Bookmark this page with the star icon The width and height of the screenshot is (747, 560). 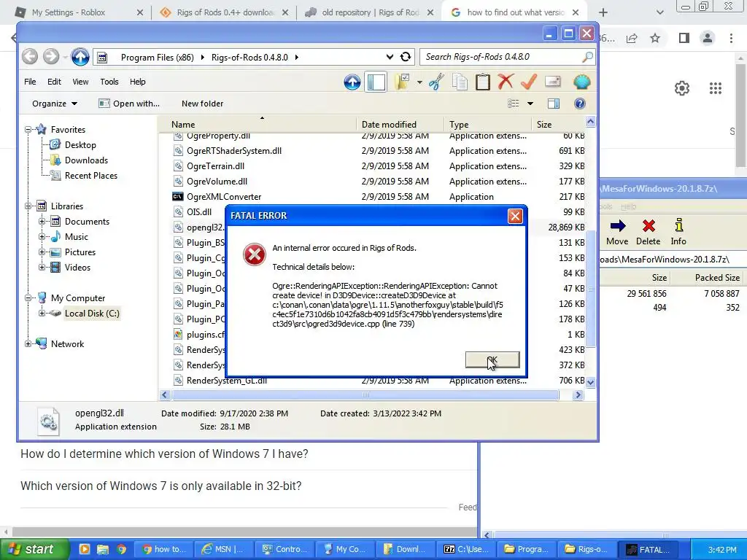coord(655,38)
